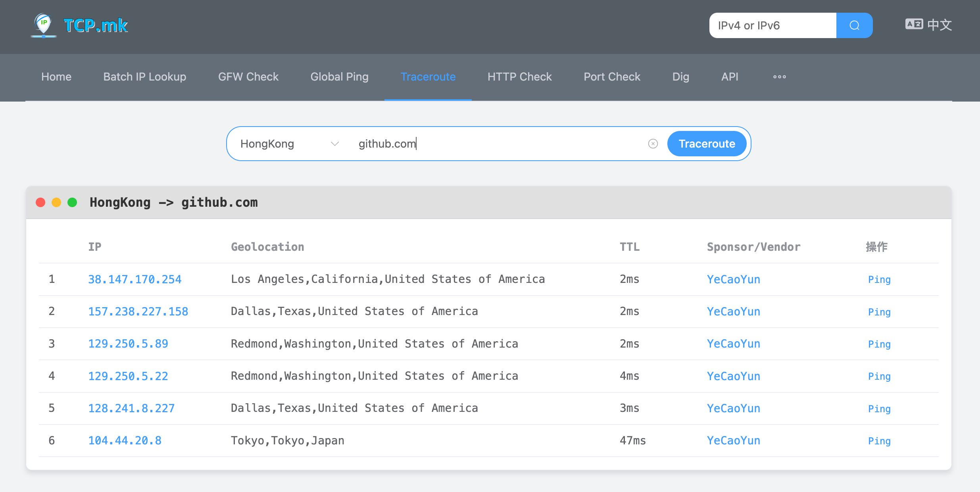Select the 3ms TTL value
Screen dimensions: 980x492
pos(630,408)
